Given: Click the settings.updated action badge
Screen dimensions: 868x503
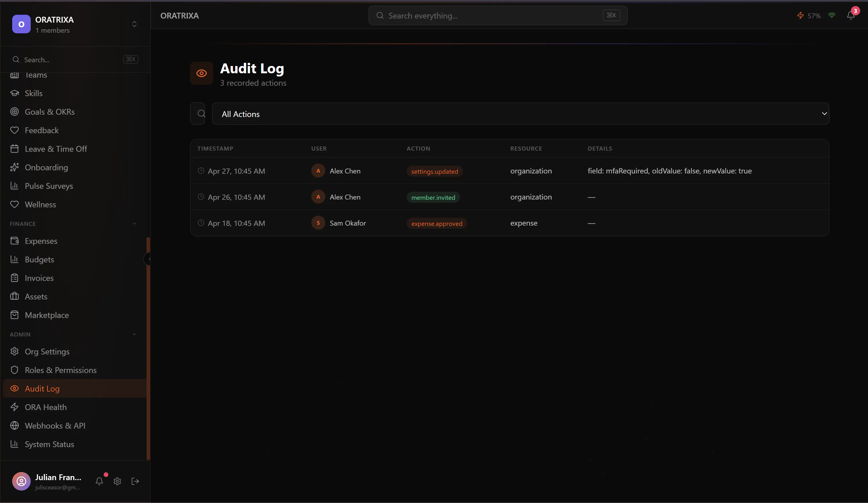Looking at the screenshot, I should (x=434, y=171).
